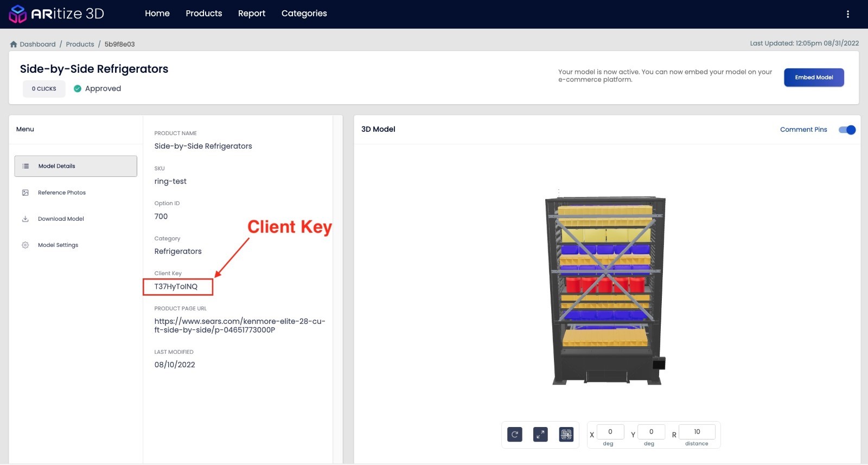Click the Category value Refrigerators

click(x=178, y=251)
